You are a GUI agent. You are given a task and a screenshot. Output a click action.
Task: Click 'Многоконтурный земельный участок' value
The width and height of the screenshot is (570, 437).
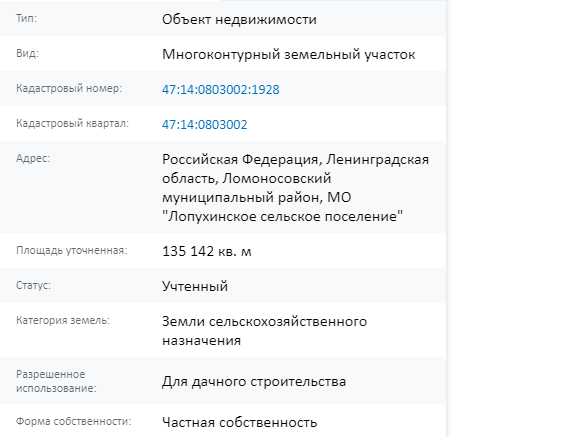coord(289,55)
